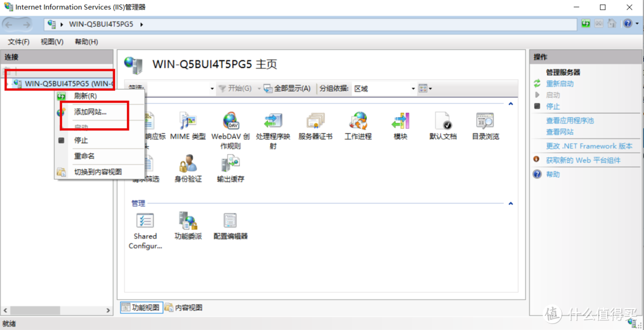644x330 pixels.
Task: Open 默认文档 feature icon
Action: click(443, 126)
